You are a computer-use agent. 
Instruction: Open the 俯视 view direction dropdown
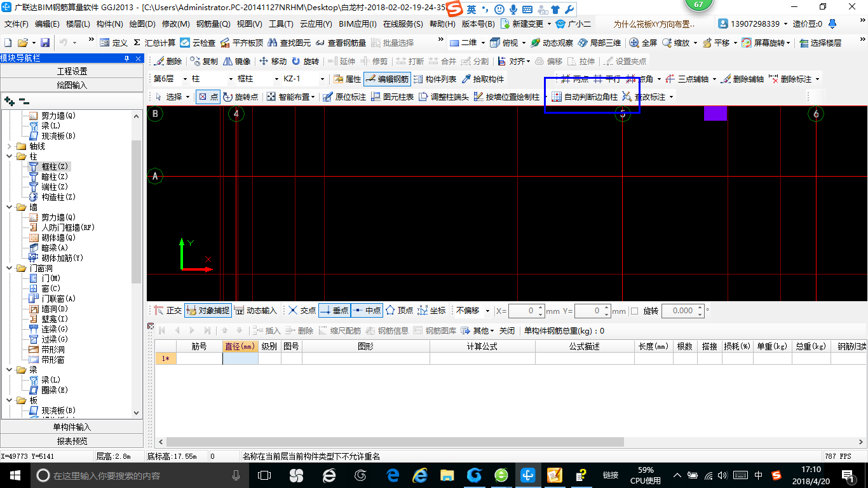point(524,43)
